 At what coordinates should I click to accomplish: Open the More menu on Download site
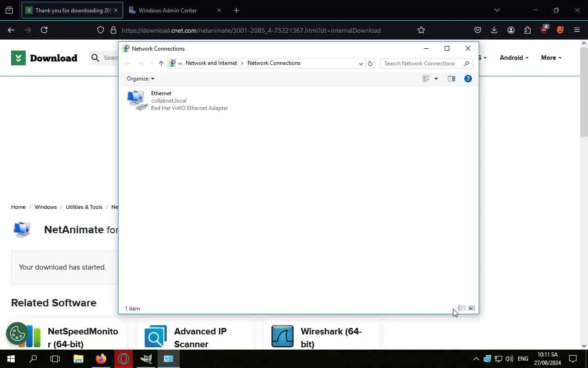pyautogui.click(x=551, y=57)
